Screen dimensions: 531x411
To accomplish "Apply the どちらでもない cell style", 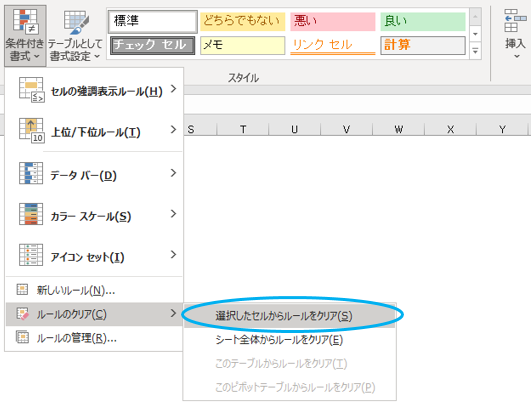I will click(242, 21).
